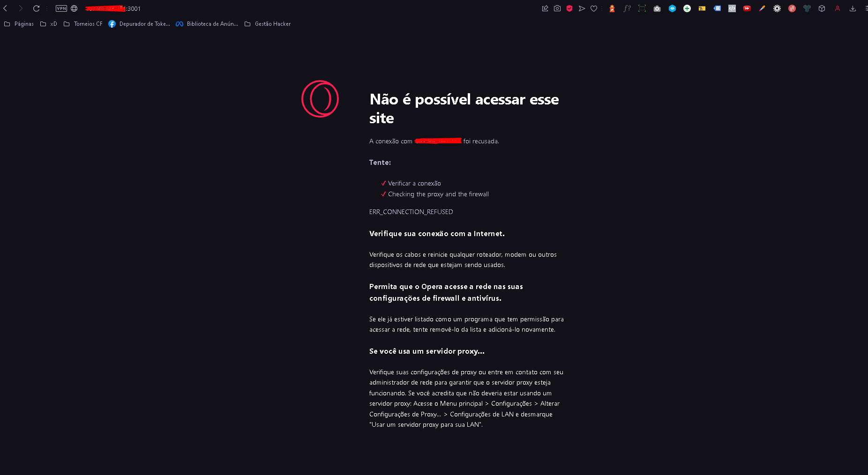
Task: Toggle the VPN badge in address bar
Action: [61, 8]
